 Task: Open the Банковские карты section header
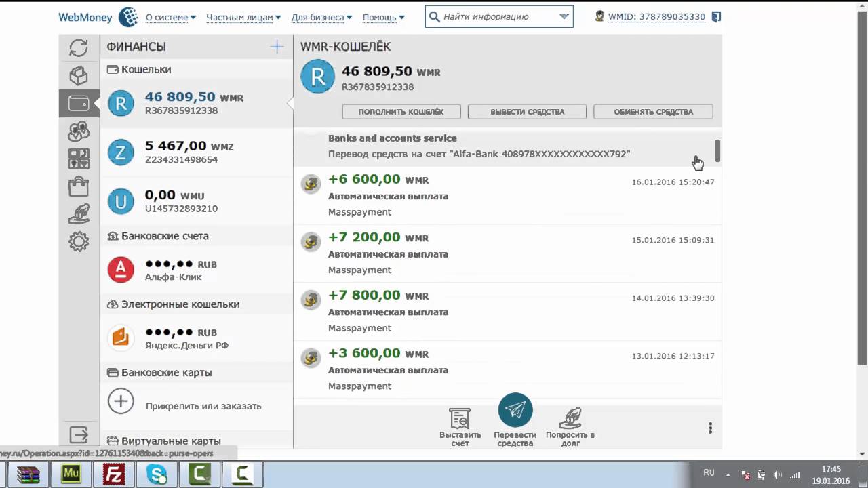point(197,373)
